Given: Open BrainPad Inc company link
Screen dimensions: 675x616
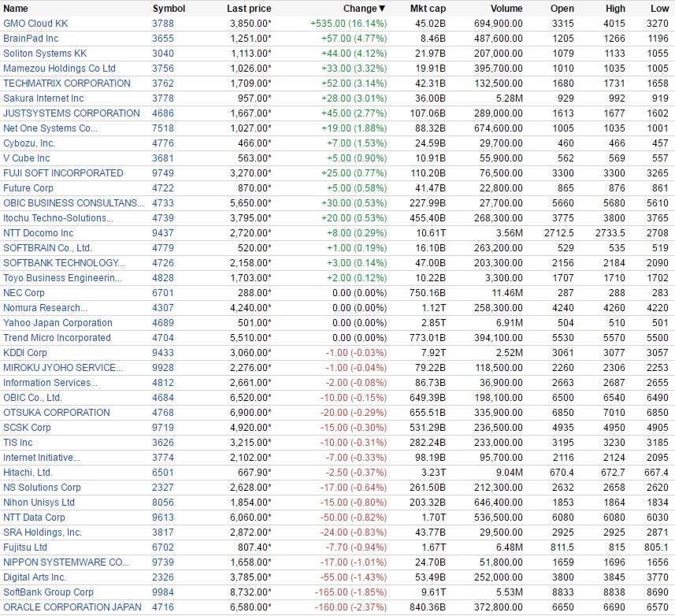Looking at the screenshot, I should point(31,39).
